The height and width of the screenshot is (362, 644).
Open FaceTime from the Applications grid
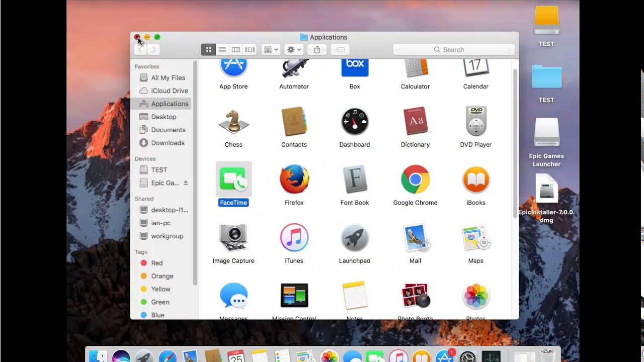tap(233, 179)
